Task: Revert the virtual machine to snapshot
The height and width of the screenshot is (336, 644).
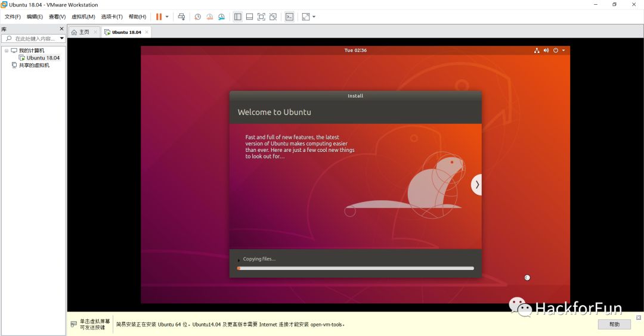Action: click(x=209, y=17)
